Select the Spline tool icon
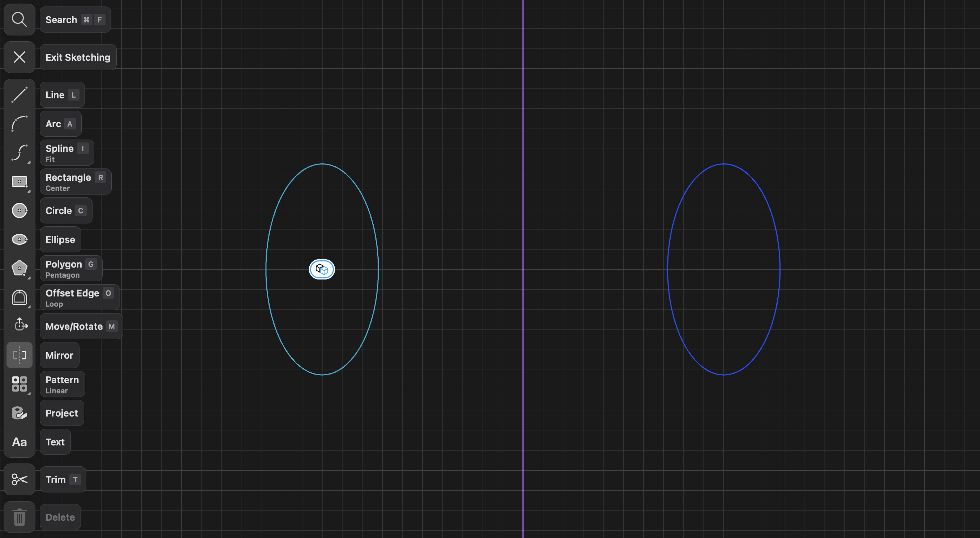Screen dimensions: 980x538 20,153
